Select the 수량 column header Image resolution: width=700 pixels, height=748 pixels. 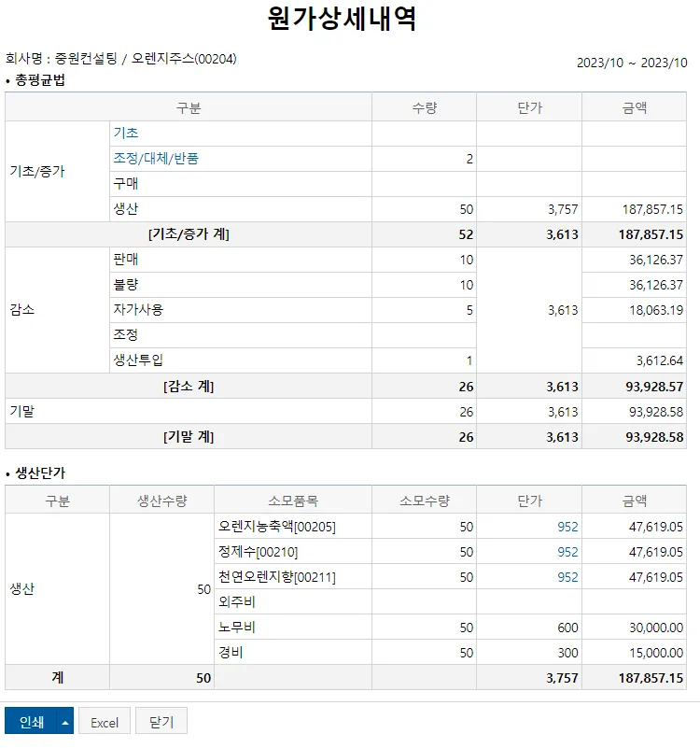[x=424, y=106]
